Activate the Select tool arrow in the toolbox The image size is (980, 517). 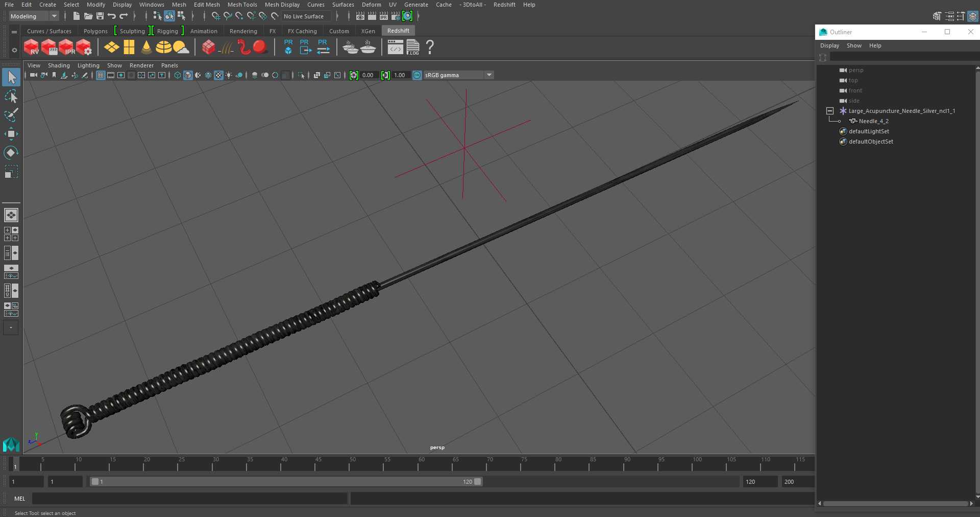11,78
